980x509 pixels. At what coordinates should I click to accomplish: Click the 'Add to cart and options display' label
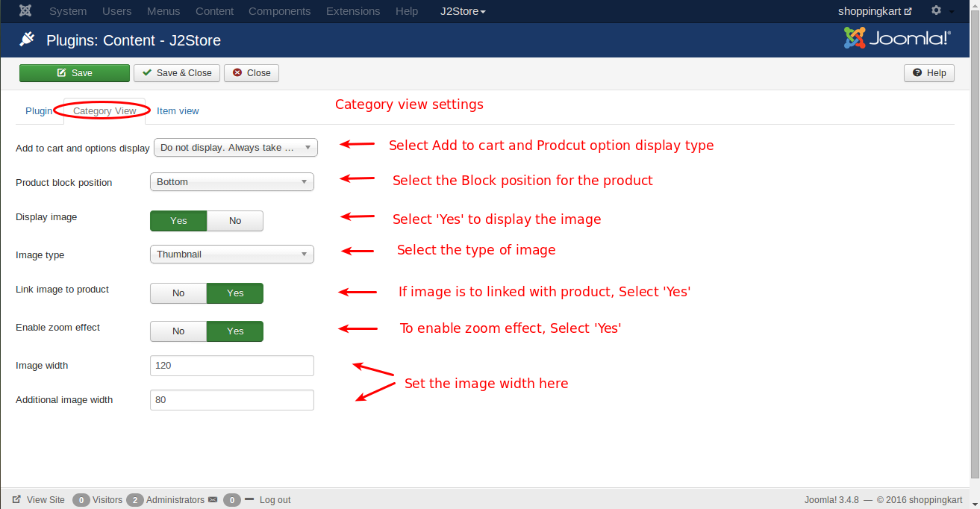83,148
